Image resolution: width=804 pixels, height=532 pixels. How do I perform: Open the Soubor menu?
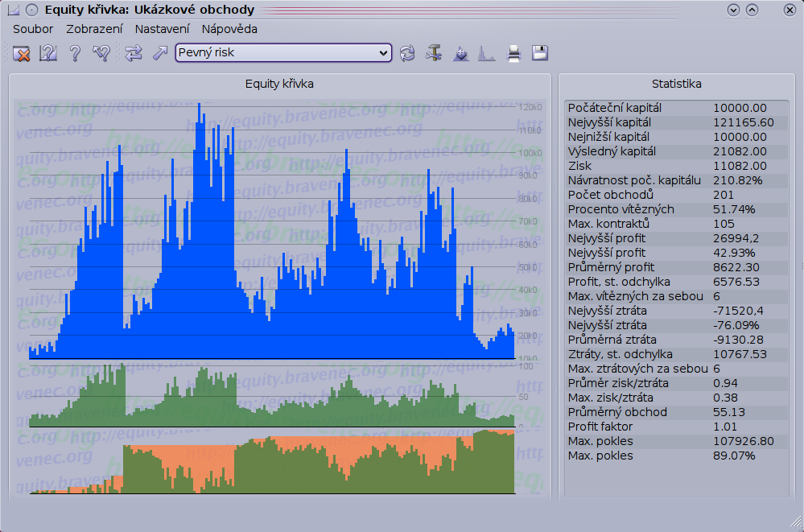pyautogui.click(x=33, y=29)
